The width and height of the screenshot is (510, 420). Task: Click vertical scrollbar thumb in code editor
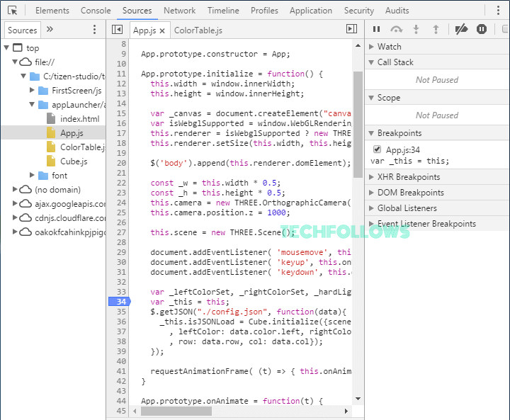pyautogui.click(x=358, y=125)
